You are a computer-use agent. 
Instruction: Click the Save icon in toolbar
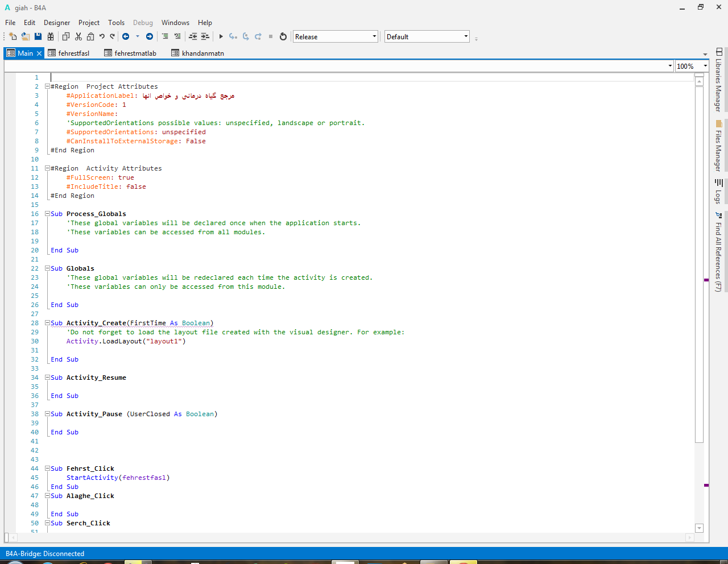pyautogui.click(x=38, y=36)
